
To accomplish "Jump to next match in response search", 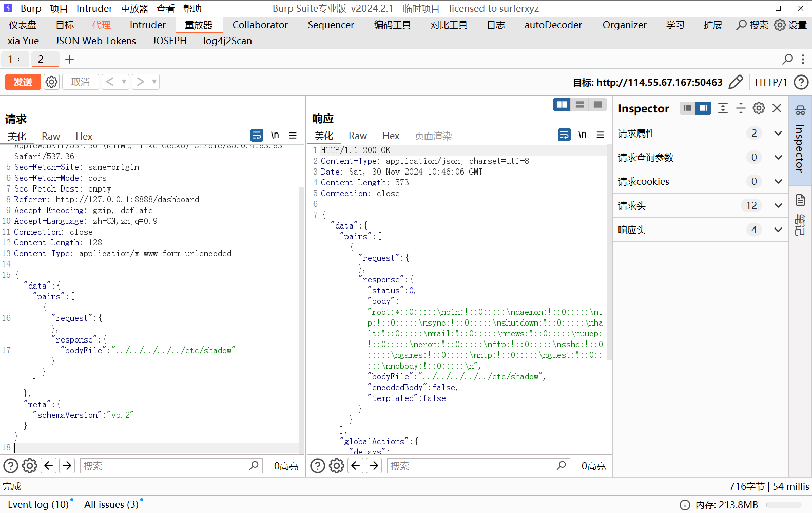I will tap(374, 466).
